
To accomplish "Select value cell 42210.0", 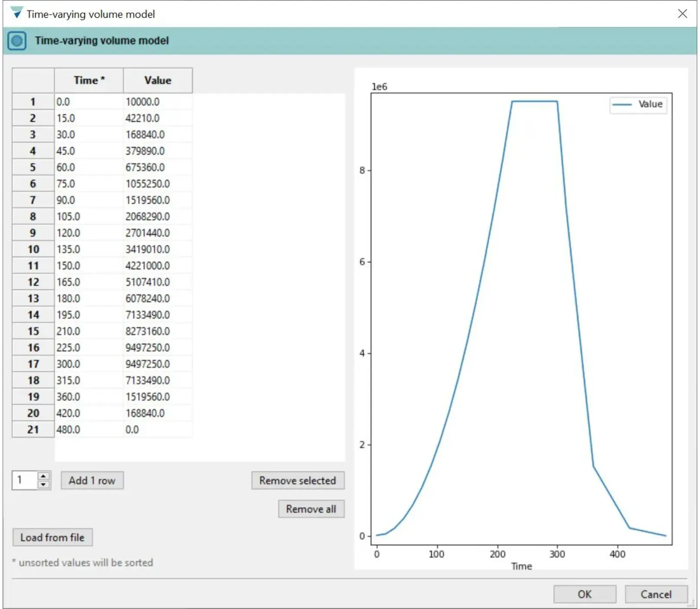I will [158, 118].
